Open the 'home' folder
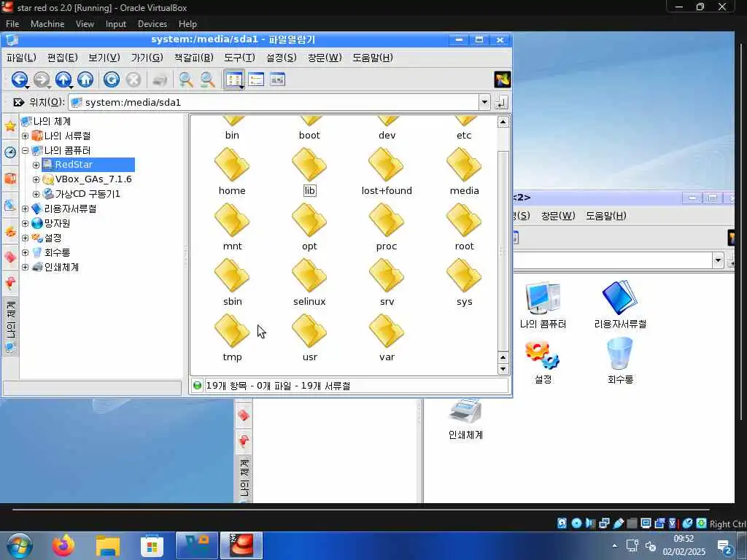 click(232, 172)
